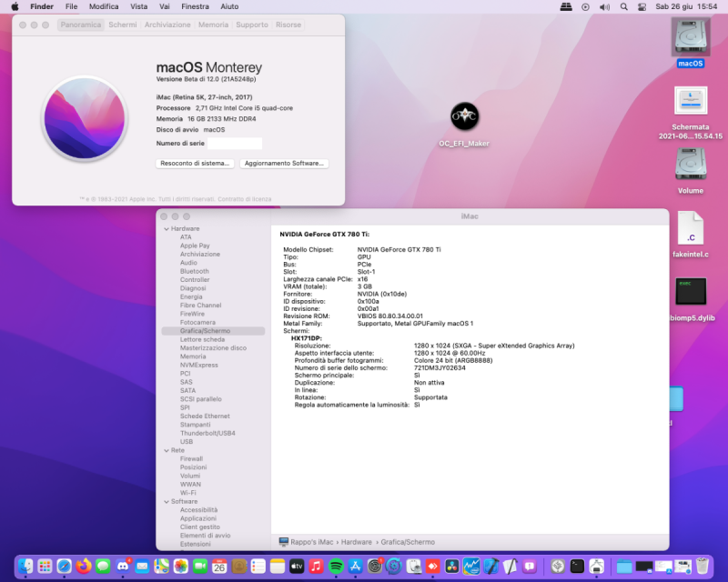Open the Finestra menu
The image size is (728, 582).
[195, 6]
